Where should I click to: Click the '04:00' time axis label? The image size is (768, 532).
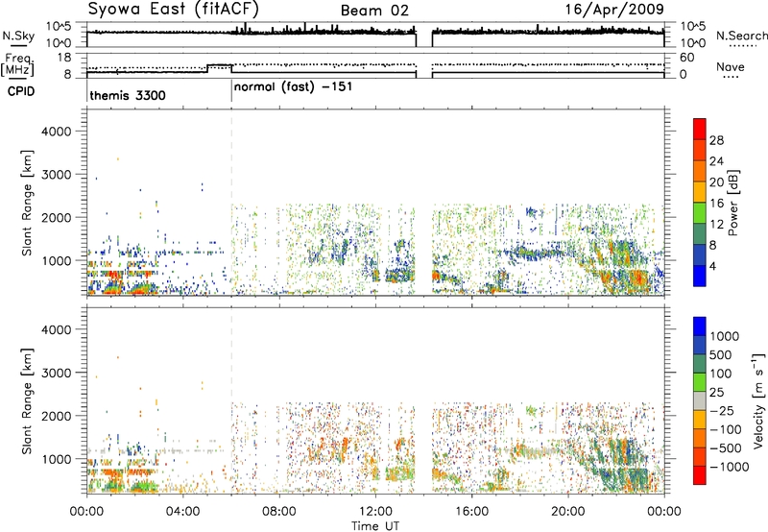pyautogui.click(x=183, y=512)
